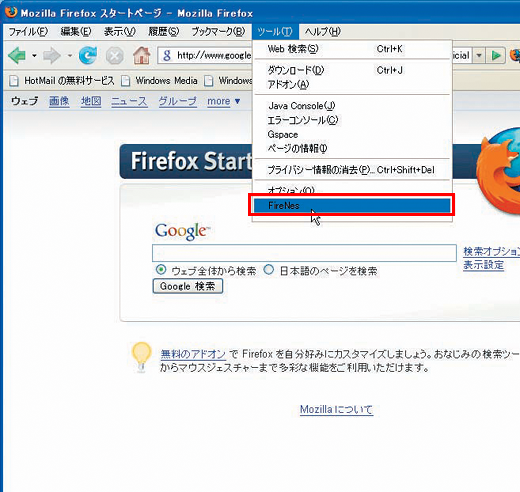This screenshot has width=520, height=492.
Task: Open the Mozilla について link
Action: point(336,409)
